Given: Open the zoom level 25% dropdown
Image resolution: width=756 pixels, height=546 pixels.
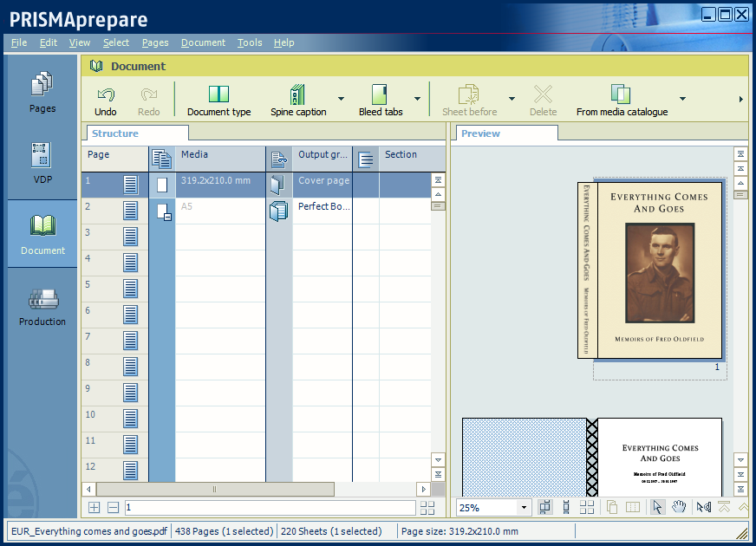Looking at the screenshot, I should coord(524,508).
